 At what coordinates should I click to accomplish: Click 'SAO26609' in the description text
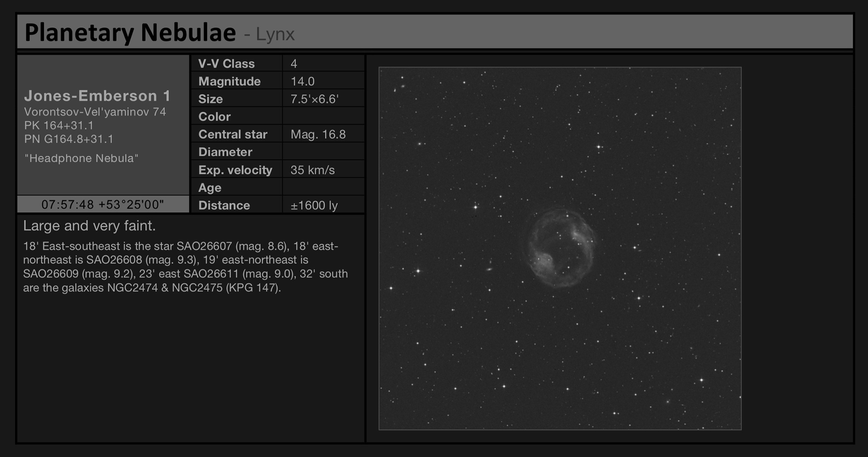pos(51,274)
